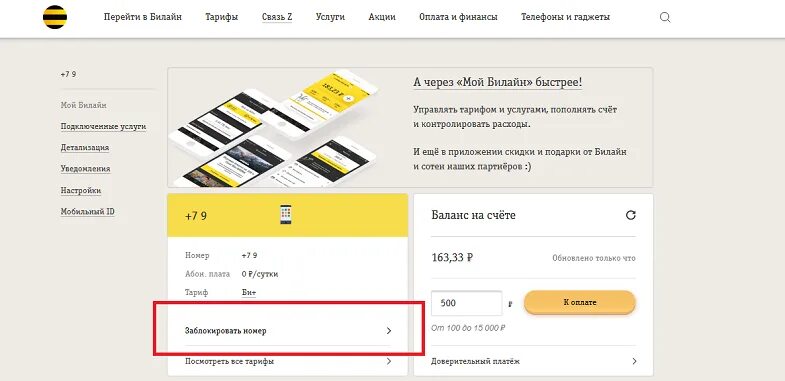Open the Акции menu item
Screen dimensions: 785x381
tap(382, 17)
